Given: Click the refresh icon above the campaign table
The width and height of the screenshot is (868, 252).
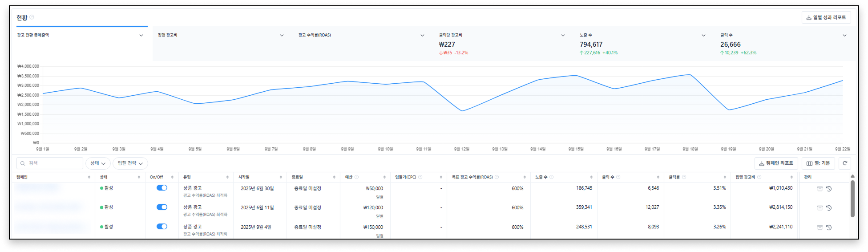Looking at the screenshot, I should [844, 163].
